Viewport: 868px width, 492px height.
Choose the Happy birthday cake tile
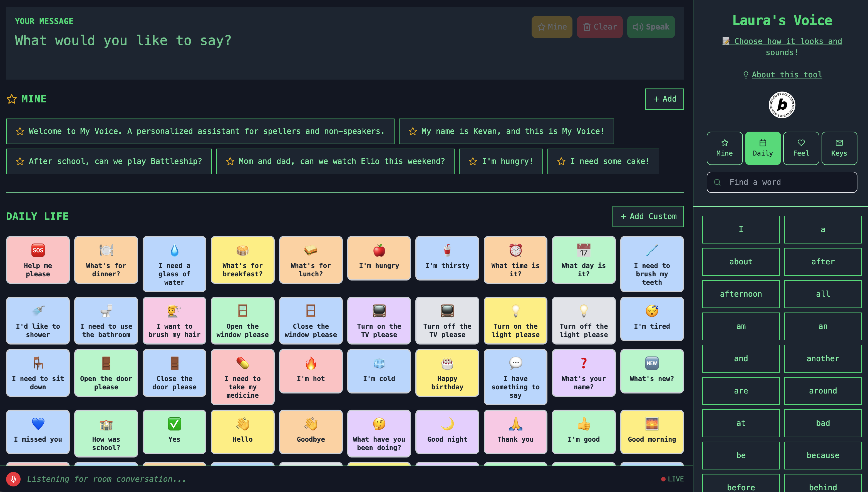(447, 372)
